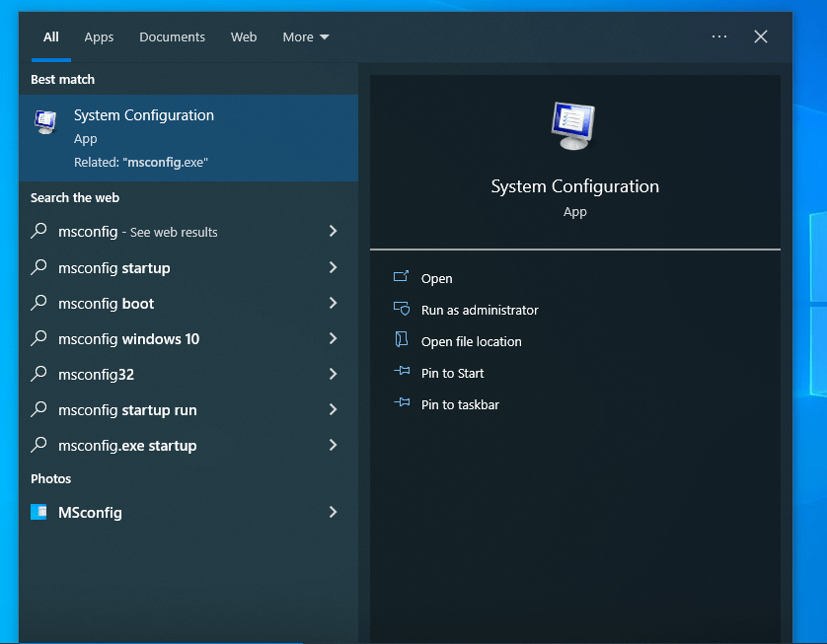Click the Pin to Start pin icon
The width and height of the screenshot is (827, 644).
point(401,373)
